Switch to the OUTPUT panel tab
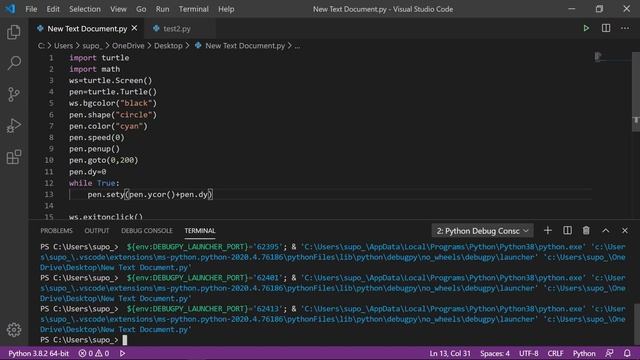 [97, 231]
